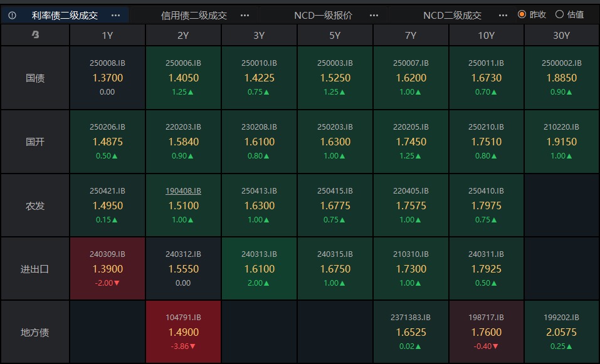The image size is (600, 364).
Task: Open the more options dots for NCD一级报价
Action: click(374, 15)
